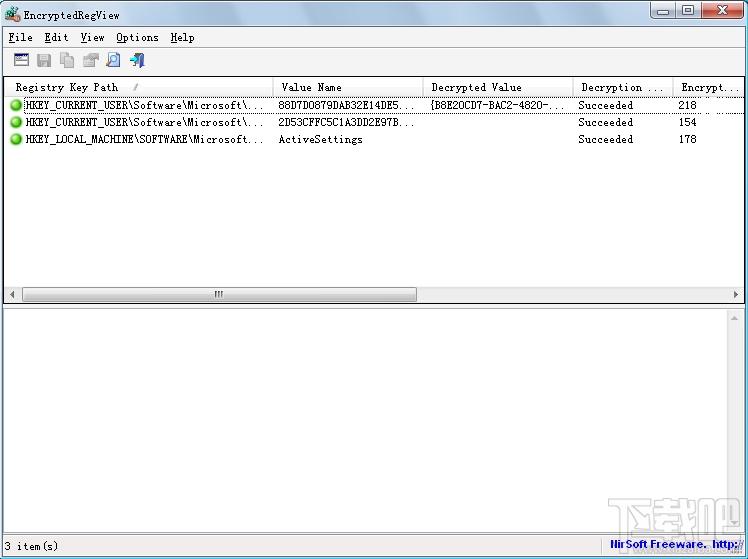Open the NirSoft Freeware link in status bar
Screen dimensions: 748x559
point(676,544)
